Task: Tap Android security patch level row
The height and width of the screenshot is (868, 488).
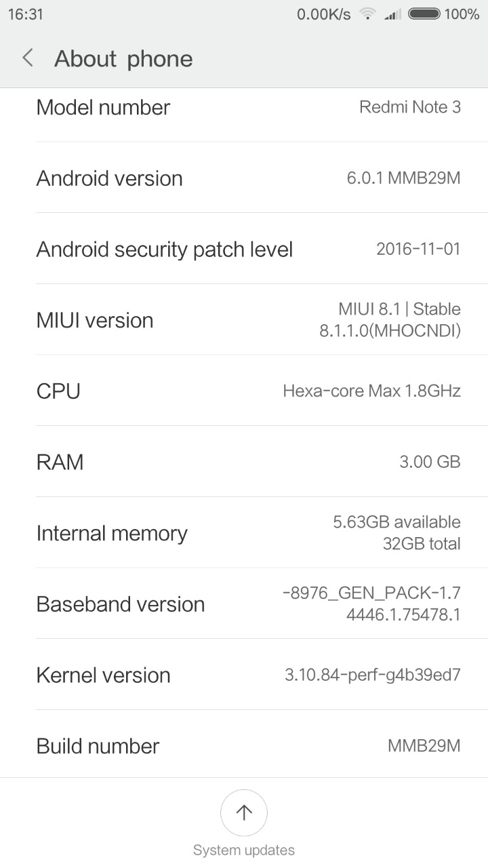Action: [x=244, y=249]
